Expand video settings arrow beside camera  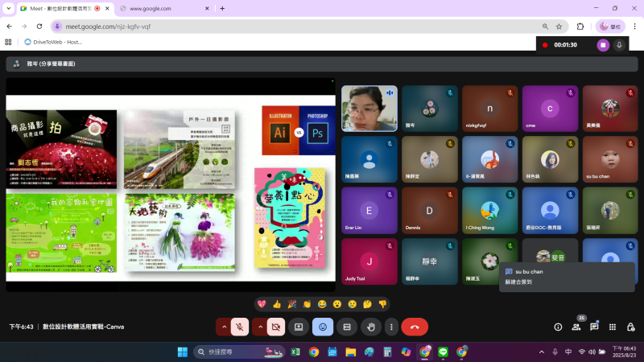point(259,327)
